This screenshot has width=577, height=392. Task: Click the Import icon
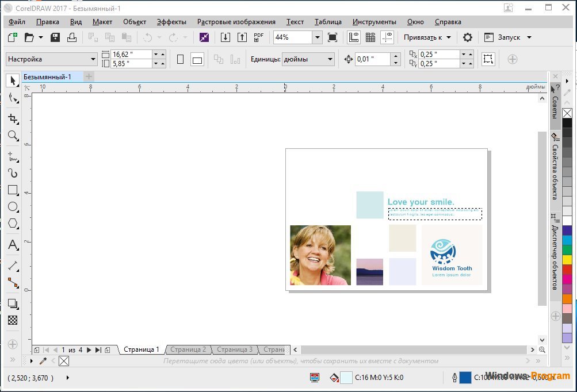tap(225, 37)
